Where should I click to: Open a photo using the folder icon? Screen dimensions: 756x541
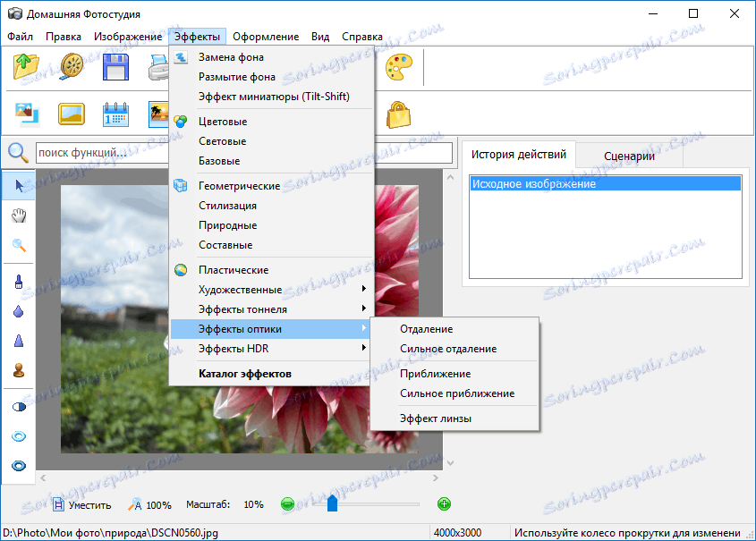tap(24, 66)
